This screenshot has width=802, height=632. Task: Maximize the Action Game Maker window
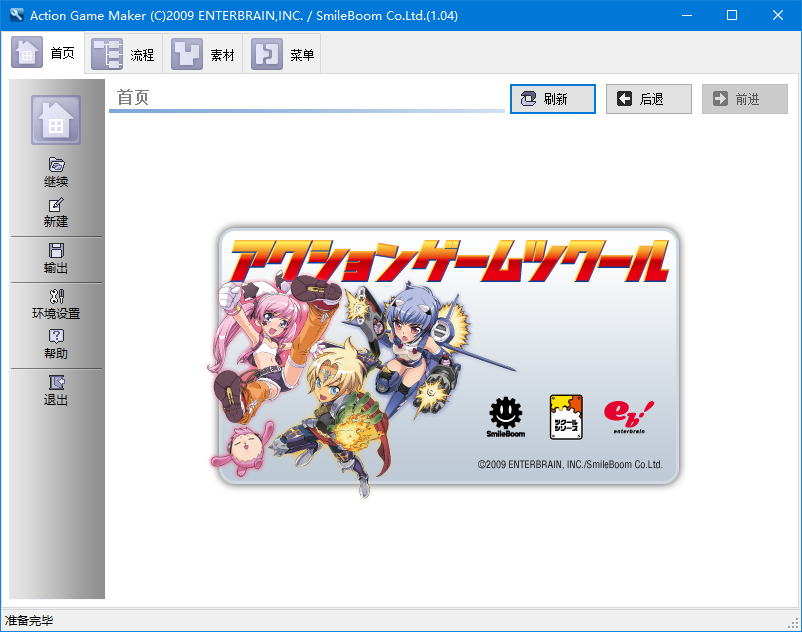(x=732, y=15)
